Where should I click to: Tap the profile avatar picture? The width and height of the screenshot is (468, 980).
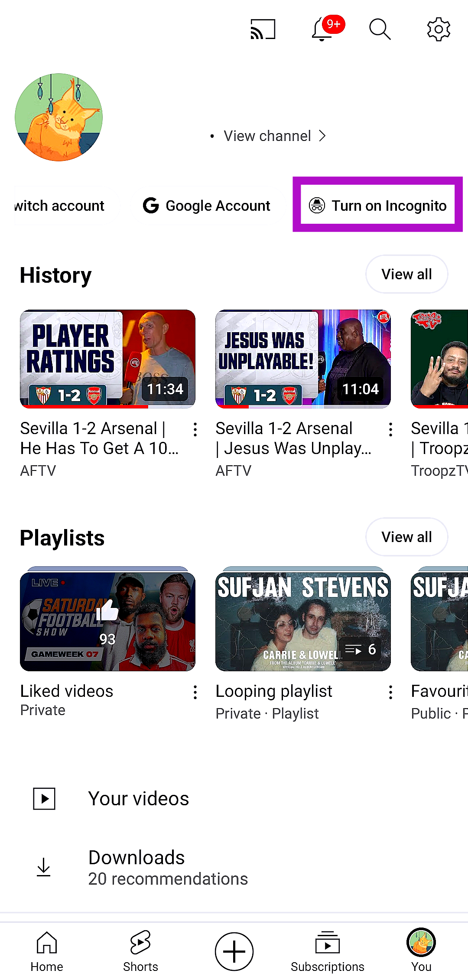click(x=59, y=117)
